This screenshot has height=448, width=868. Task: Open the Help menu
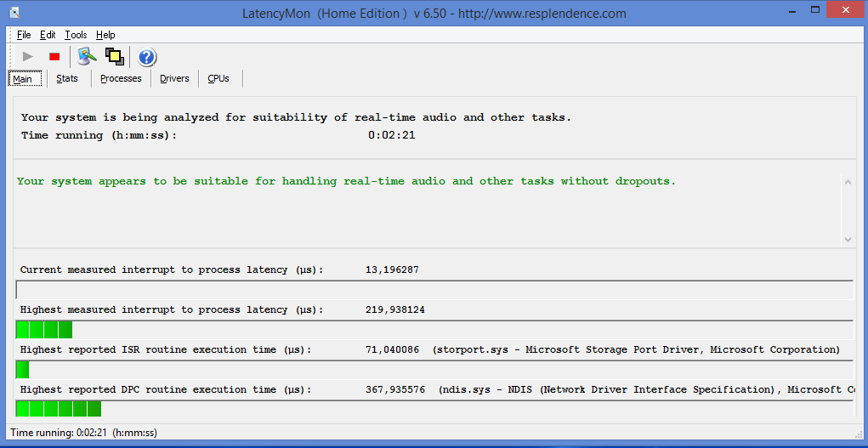point(105,35)
